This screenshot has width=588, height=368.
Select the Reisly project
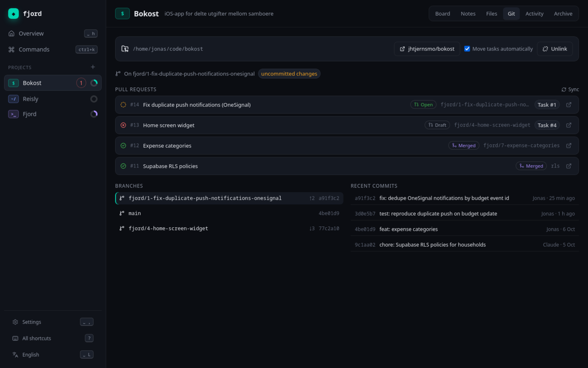(x=53, y=99)
